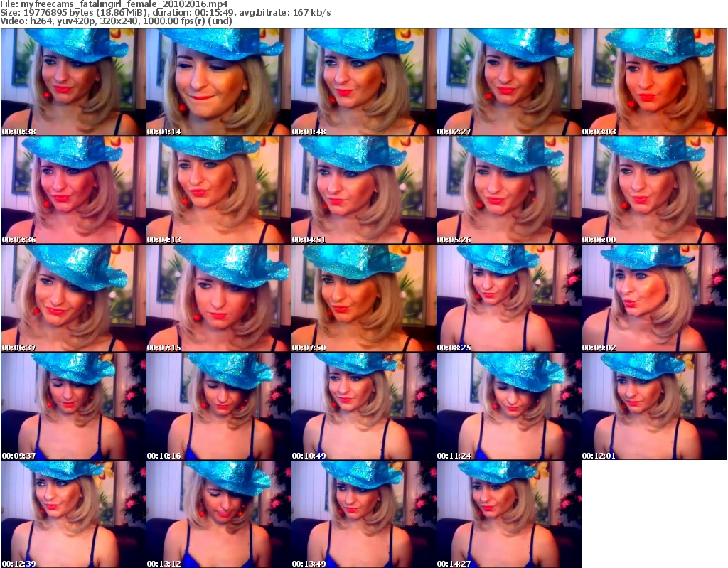Pick the frame with timestamp 00:11:24
This screenshot has width=728, height=568.
pyautogui.click(x=508, y=407)
